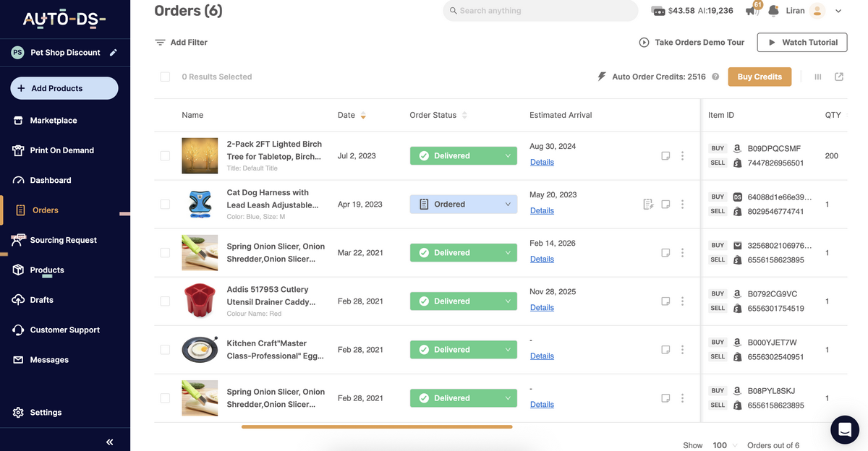Add a note on the Cat Dog Harness order
Screen dimensions: 868x451
point(665,205)
